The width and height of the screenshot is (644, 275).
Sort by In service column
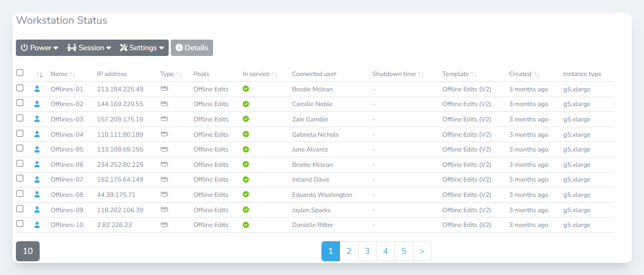(x=274, y=74)
